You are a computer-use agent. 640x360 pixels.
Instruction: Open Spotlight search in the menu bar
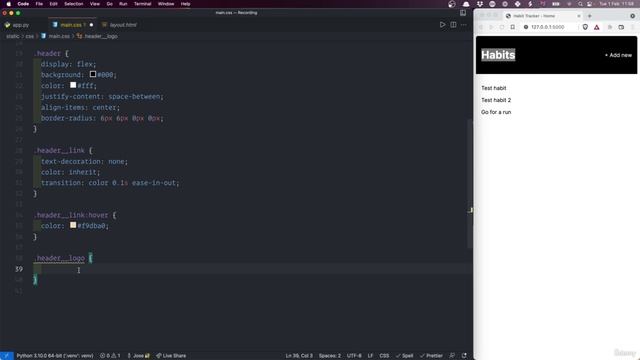[580, 4]
